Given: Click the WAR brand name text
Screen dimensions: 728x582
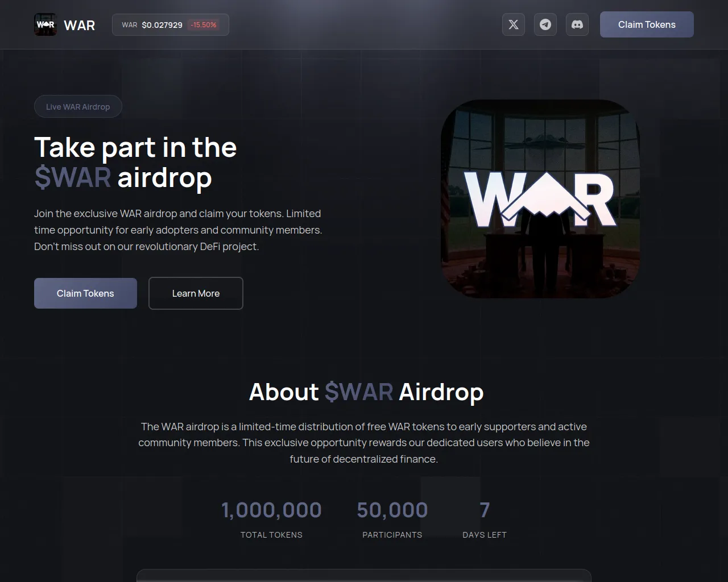Looking at the screenshot, I should (80, 25).
